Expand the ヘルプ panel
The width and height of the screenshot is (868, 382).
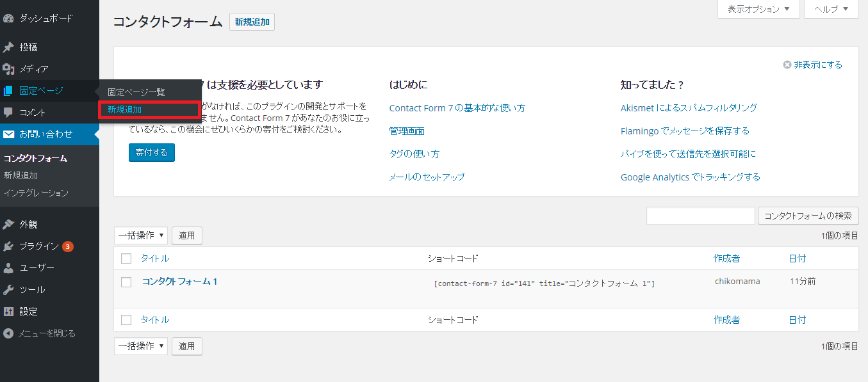[831, 9]
